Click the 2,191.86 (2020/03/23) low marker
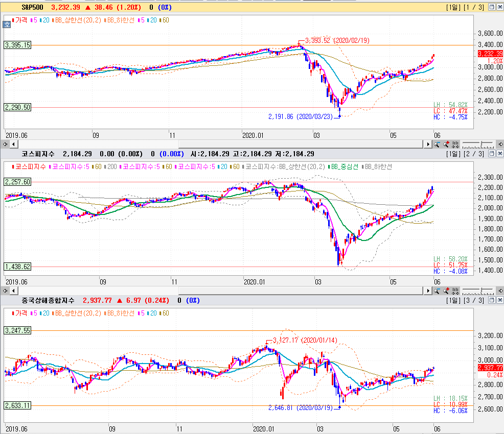Image resolution: width=504 pixels, height=434 pixels. coord(301,117)
